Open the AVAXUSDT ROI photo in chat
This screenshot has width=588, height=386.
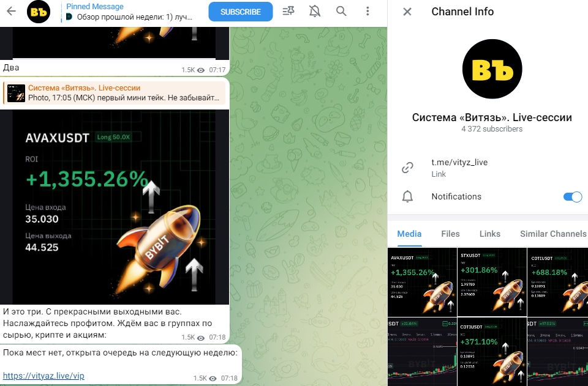tap(115, 207)
